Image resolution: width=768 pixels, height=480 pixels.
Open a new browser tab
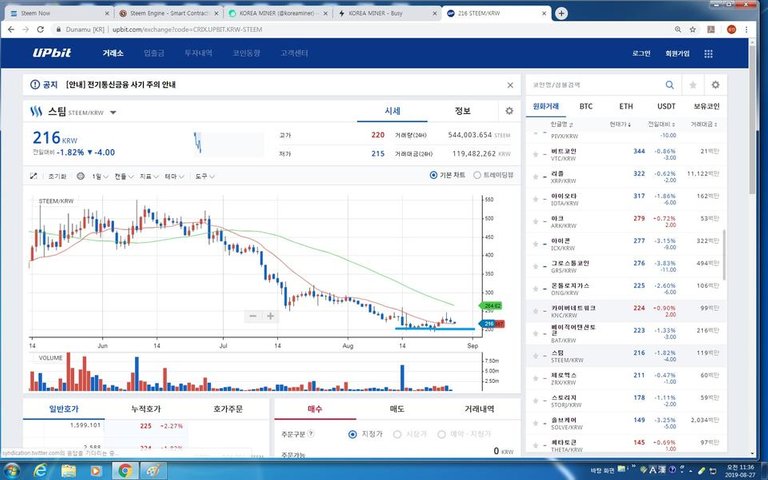pos(561,13)
